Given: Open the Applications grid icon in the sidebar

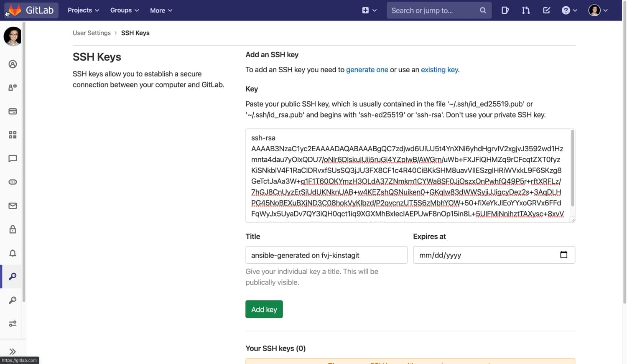Looking at the screenshot, I should tap(12, 135).
